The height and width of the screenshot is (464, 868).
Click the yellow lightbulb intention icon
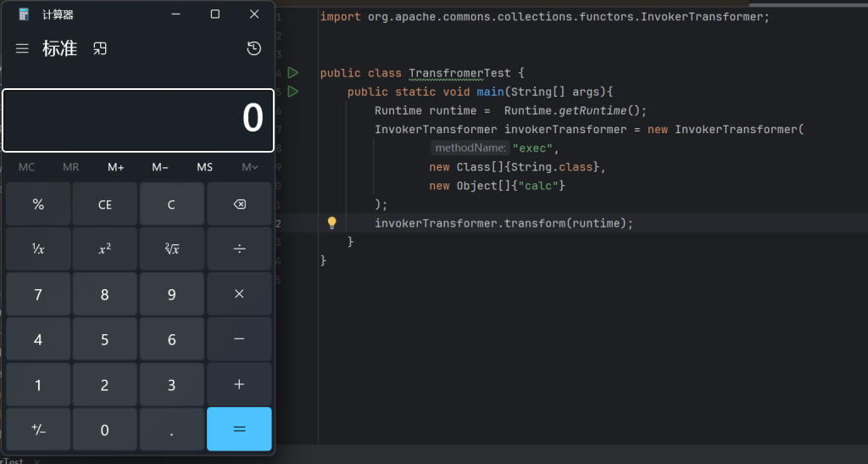pos(332,223)
